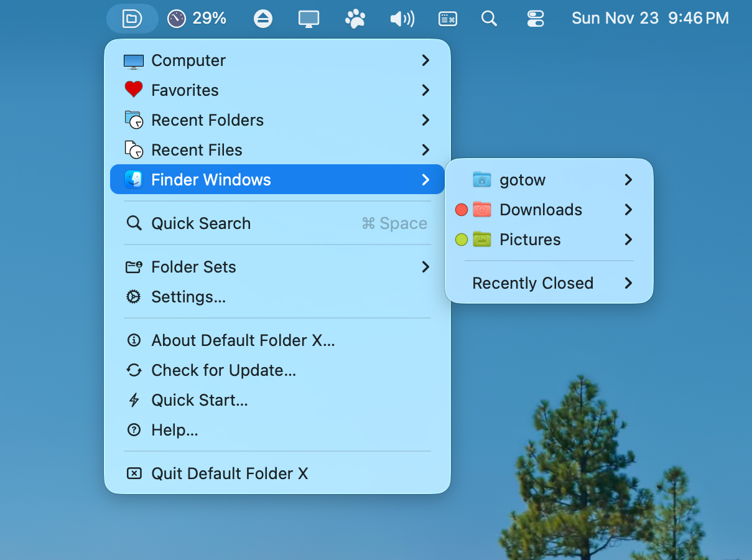The image size is (752, 560).
Task: Click the Recent Files clock-document icon
Action: tap(134, 150)
